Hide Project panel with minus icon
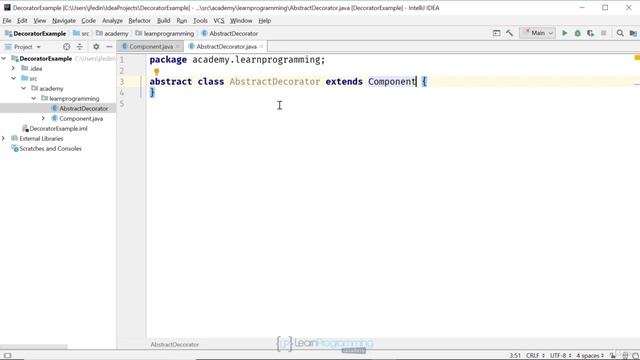This screenshot has height=360, width=640. [x=109, y=47]
